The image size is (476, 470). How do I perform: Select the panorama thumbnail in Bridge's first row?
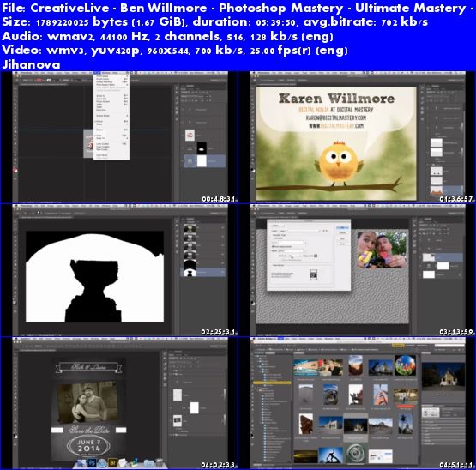pyautogui.click(x=306, y=367)
